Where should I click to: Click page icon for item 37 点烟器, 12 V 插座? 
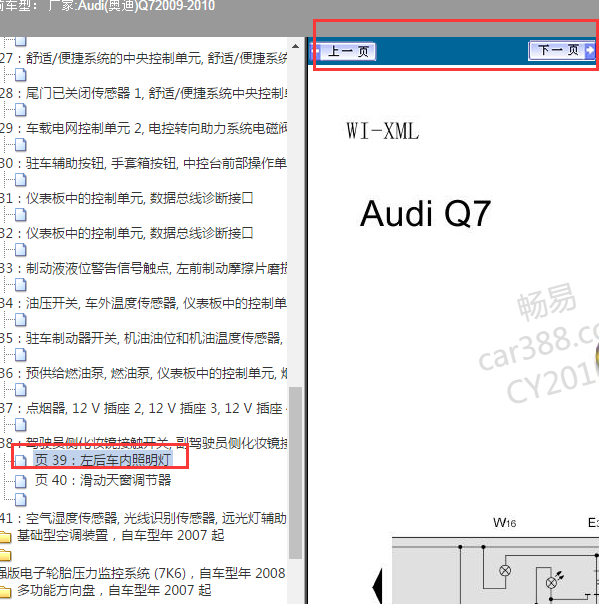pos(20,390)
